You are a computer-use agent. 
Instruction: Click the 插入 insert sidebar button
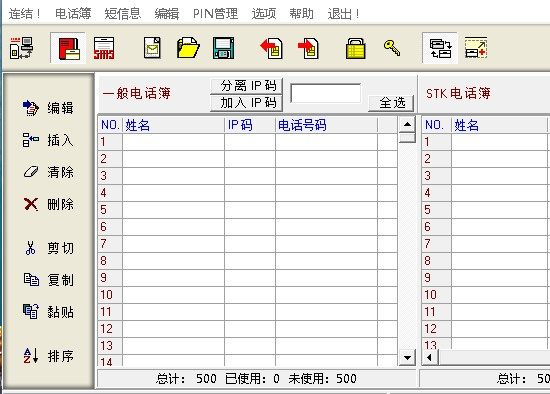point(48,140)
